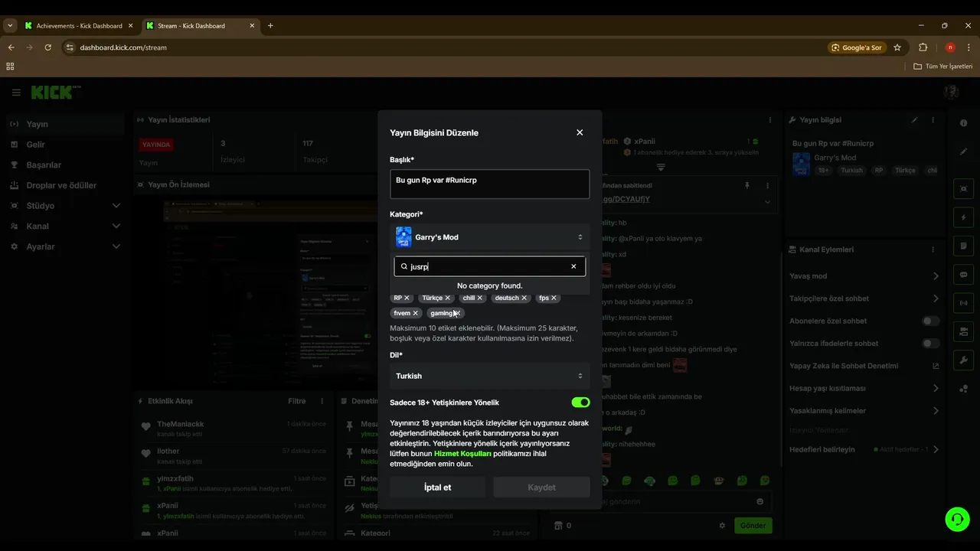Open Hedefleri belirleyin goals
980x551 pixels.
[936, 449]
